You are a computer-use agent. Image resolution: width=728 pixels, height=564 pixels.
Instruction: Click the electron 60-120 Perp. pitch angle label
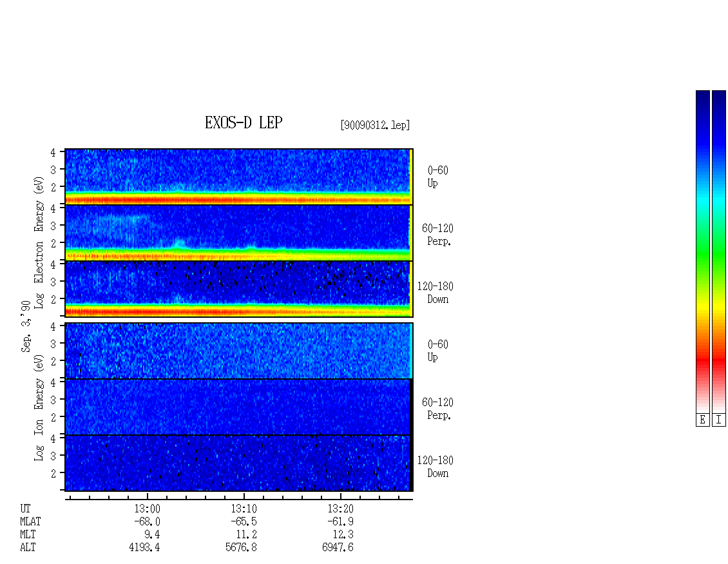[437, 235]
